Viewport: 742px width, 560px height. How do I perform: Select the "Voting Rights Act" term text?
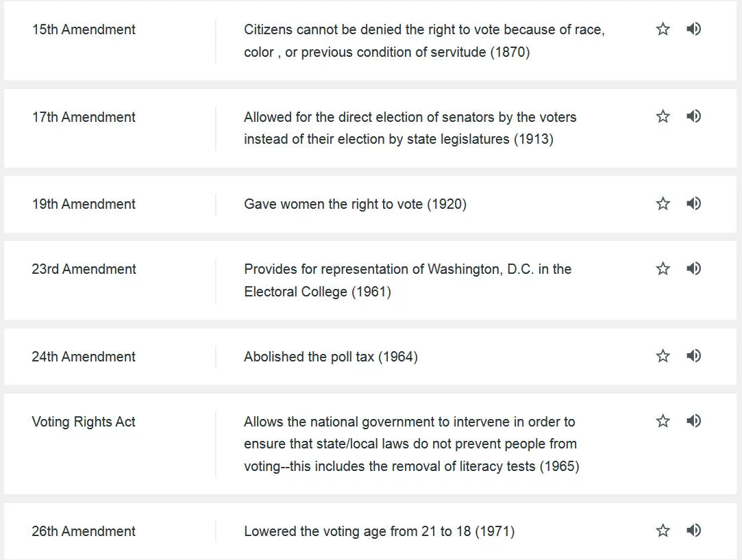(84, 422)
